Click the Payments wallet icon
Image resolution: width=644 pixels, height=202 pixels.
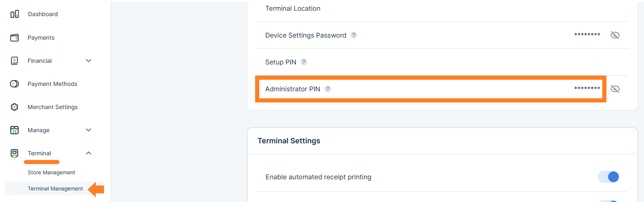pos(14,38)
